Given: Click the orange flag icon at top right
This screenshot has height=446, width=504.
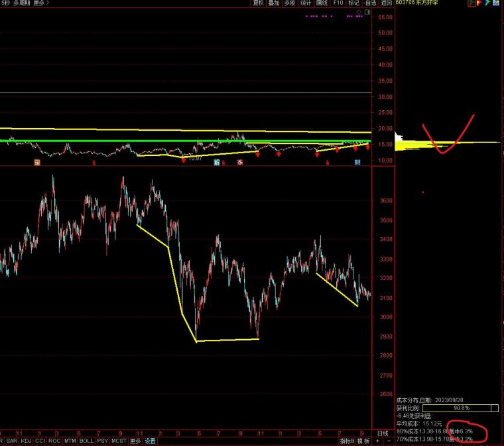Looking at the screenshot, I should (x=479, y=3).
